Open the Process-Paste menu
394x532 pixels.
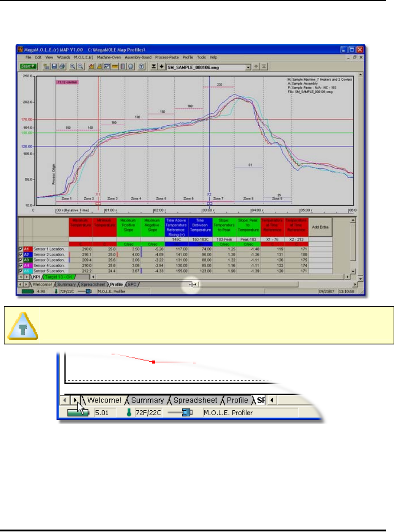point(167,58)
